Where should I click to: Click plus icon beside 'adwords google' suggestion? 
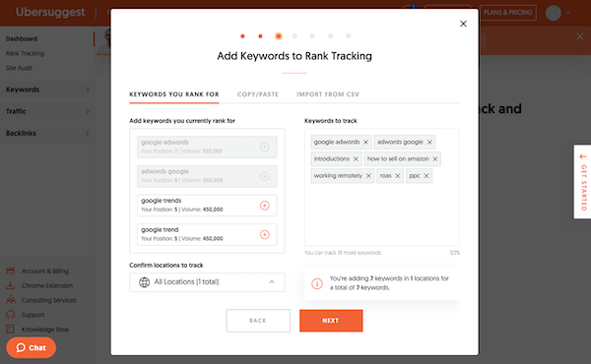coord(265,176)
